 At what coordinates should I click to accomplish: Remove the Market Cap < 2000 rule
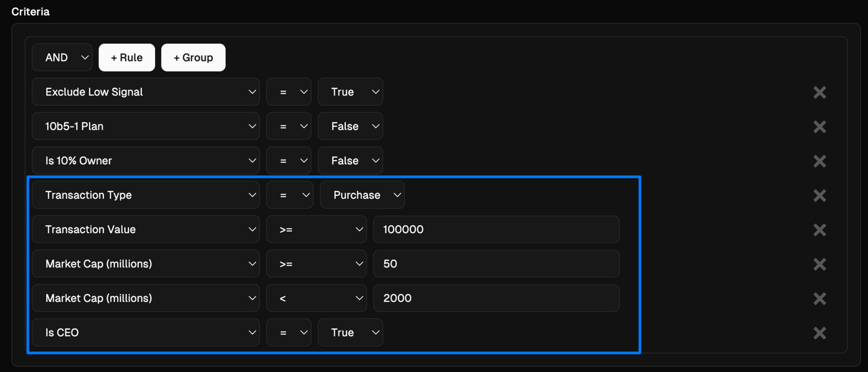click(x=819, y=298)
